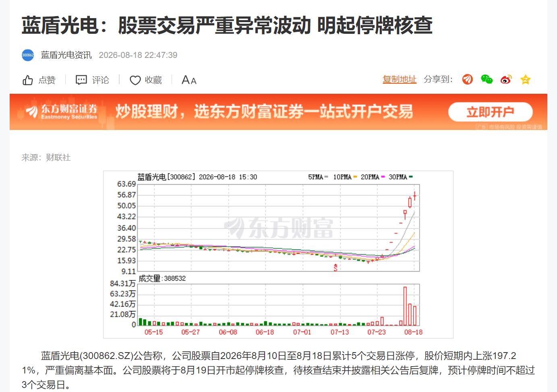Viewport: 557px width, 392px height.
Task: Click 立即开户 button in banner
Action: click(x=491, y=112)
